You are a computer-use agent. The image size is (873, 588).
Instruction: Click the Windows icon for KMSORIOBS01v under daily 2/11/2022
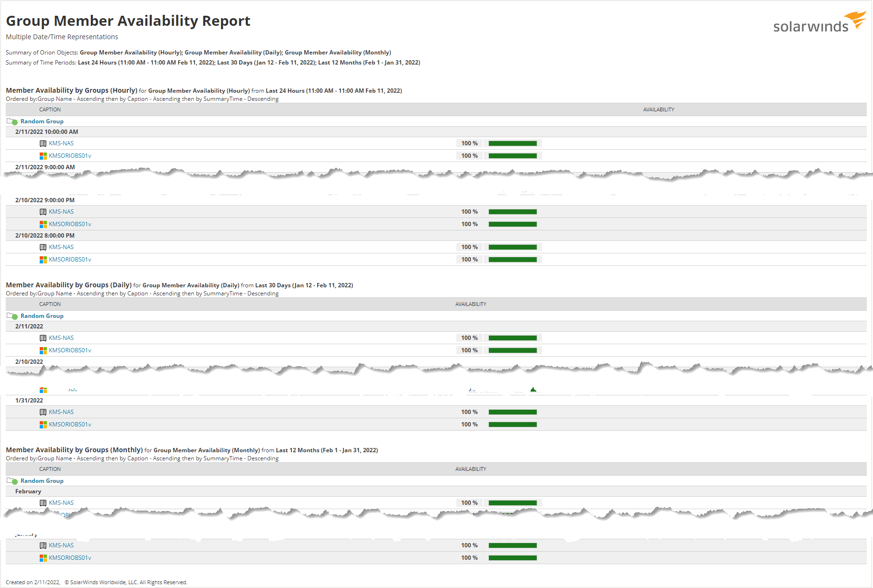tap(43, 350)
